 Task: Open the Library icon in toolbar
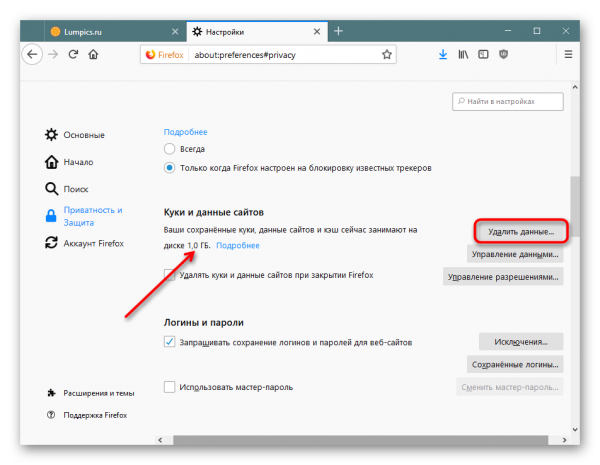463,54
